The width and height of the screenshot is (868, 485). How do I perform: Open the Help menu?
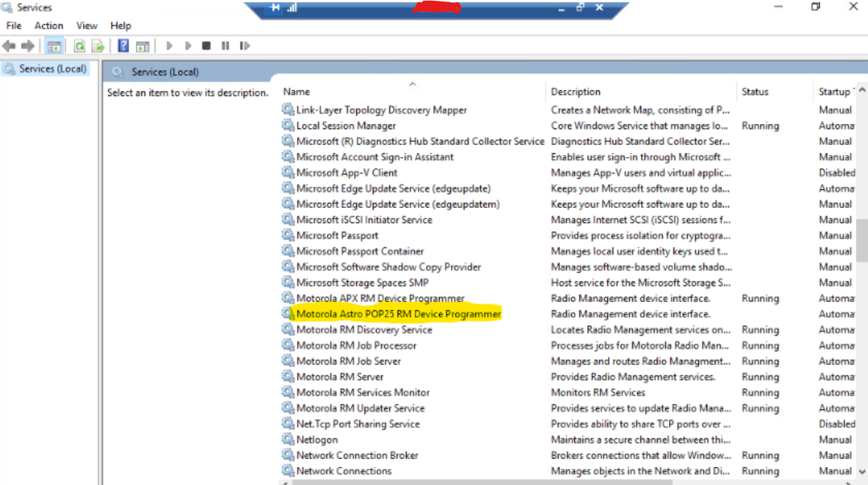pyautogui.click(x=121, y=26)
